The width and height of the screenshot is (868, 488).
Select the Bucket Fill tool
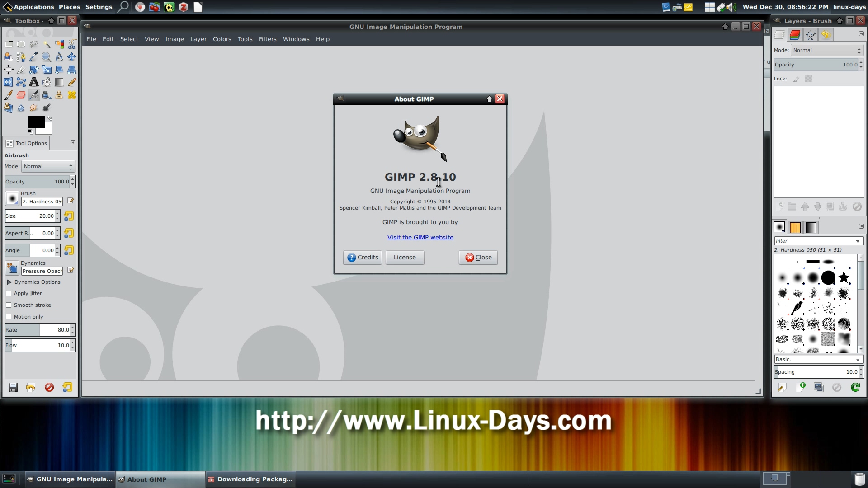pyautogui.click(x=47, y=82)
